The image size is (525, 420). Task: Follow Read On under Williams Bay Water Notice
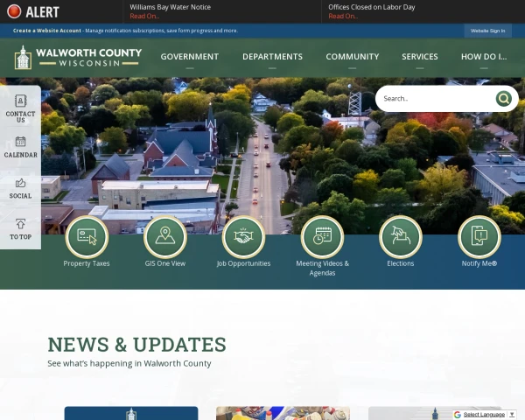(x=144, y=16)
